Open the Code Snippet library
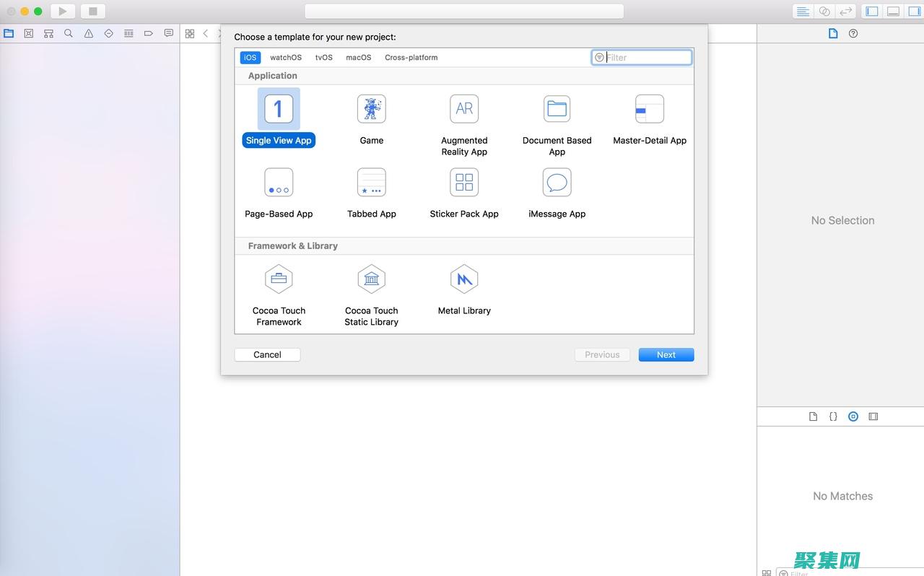Screen dimensions: 924x576 pos(833,416)
